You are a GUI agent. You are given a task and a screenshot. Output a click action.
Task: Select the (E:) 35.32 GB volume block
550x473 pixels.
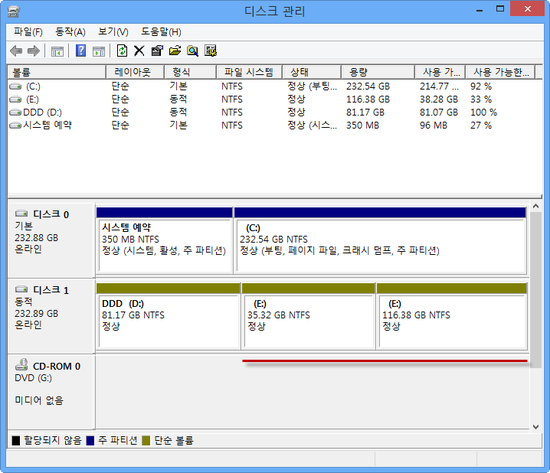[x=308, y=316]
